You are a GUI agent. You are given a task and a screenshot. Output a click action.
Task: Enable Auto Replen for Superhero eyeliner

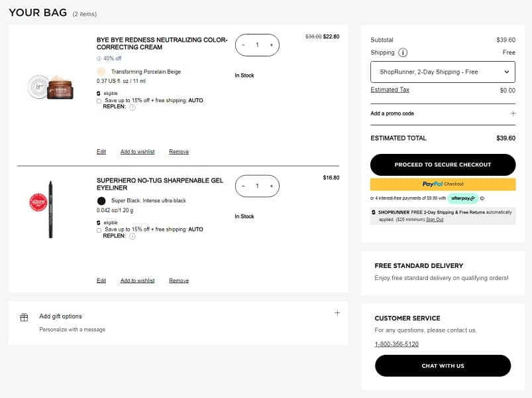coord(99,230)
